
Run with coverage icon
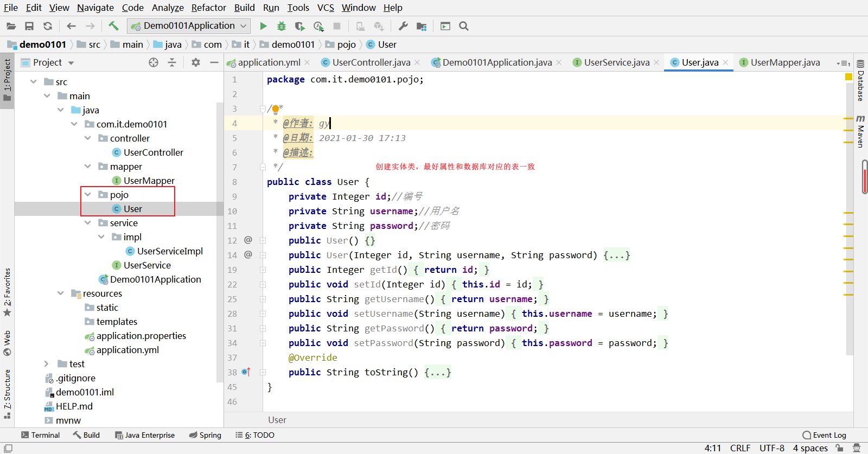click(x=299, y=26)
